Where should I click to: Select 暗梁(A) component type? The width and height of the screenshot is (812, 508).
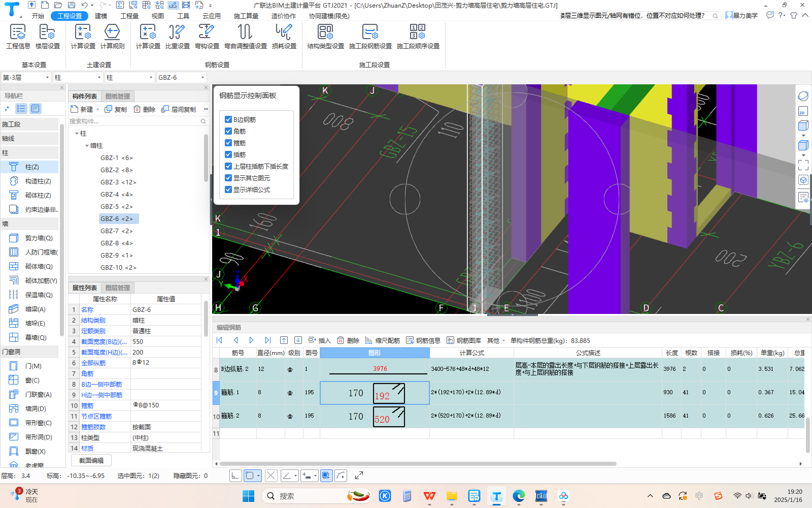(x=30, y=309)
